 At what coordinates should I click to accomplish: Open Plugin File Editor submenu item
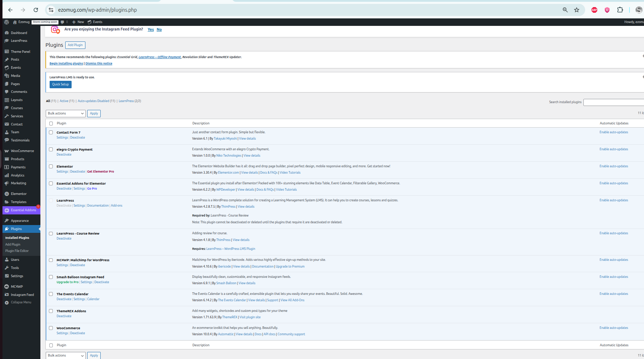click(17, 251)
